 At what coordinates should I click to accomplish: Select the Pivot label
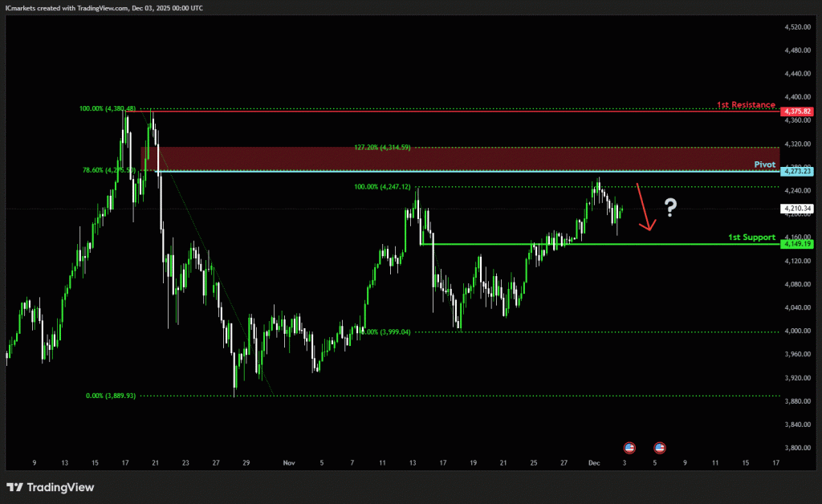point(764,164)
